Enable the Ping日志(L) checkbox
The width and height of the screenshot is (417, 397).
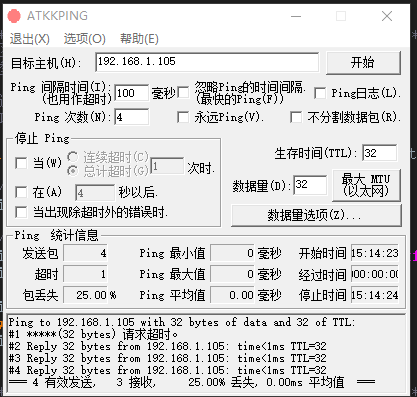320,93
